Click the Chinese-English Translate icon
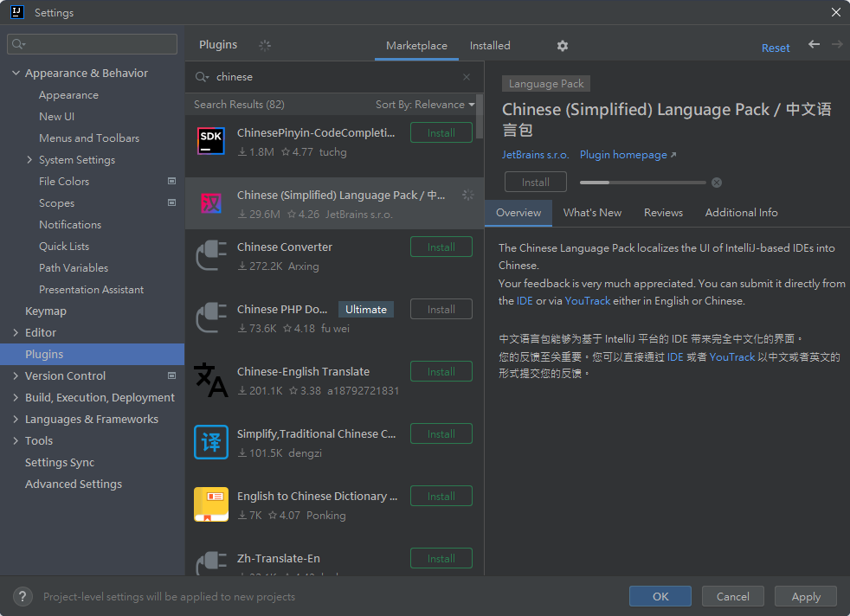850x616 pixels. click(211, 380)
